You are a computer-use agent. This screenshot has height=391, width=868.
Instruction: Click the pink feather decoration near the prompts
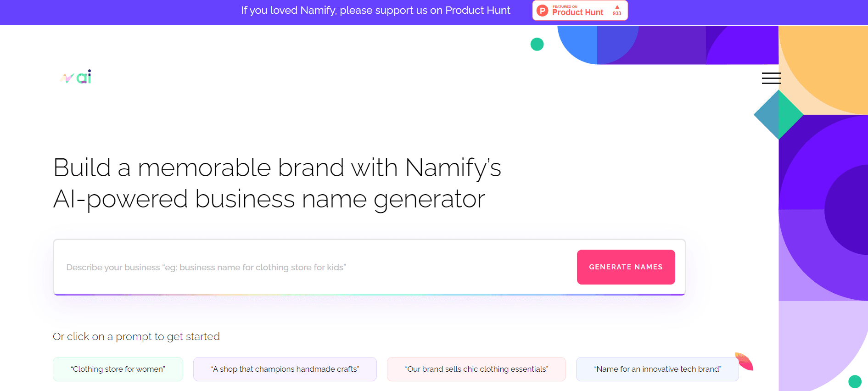point(744,362)
